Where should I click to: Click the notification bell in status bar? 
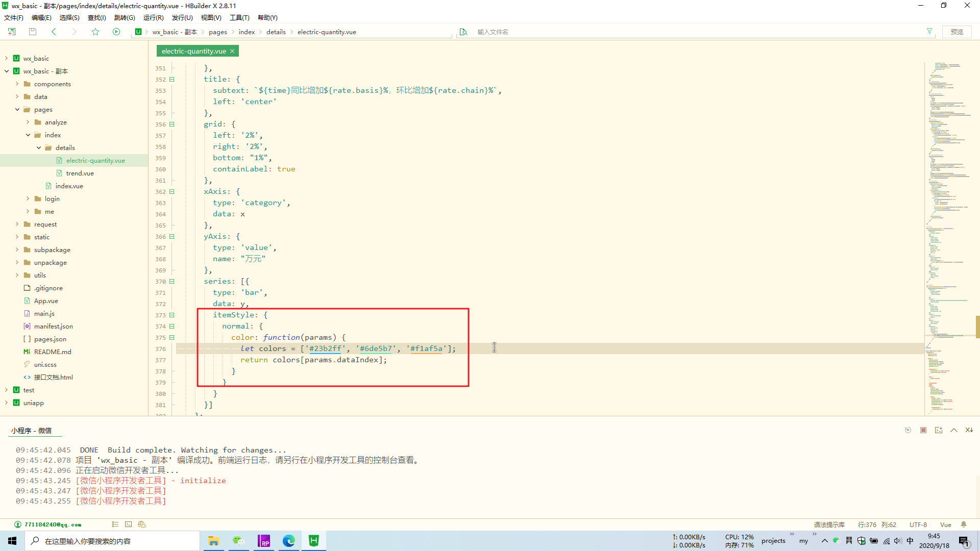tap(964, 524)
